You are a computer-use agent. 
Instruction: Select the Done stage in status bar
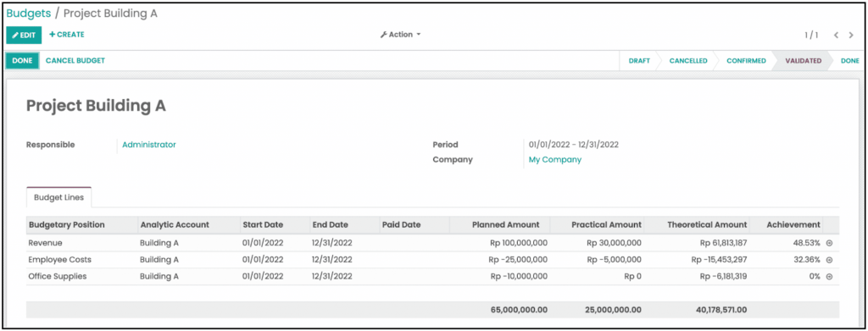(x=849, y=61)
